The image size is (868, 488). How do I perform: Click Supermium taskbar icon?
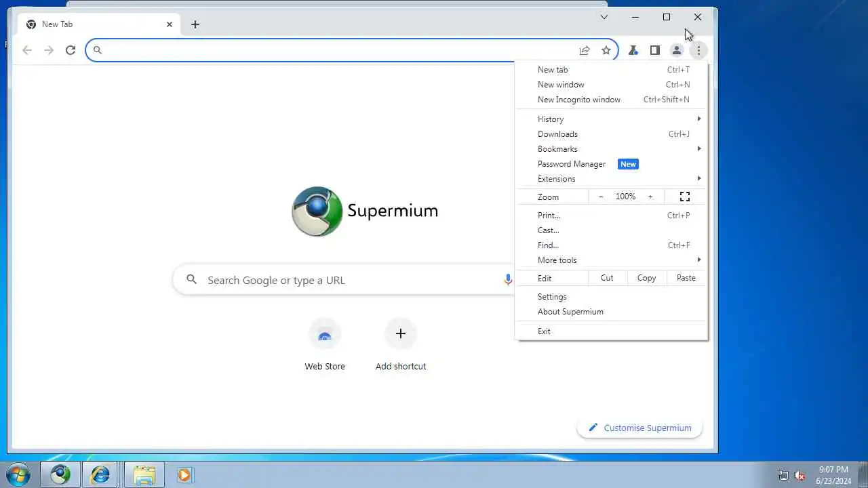coord(60,474)
